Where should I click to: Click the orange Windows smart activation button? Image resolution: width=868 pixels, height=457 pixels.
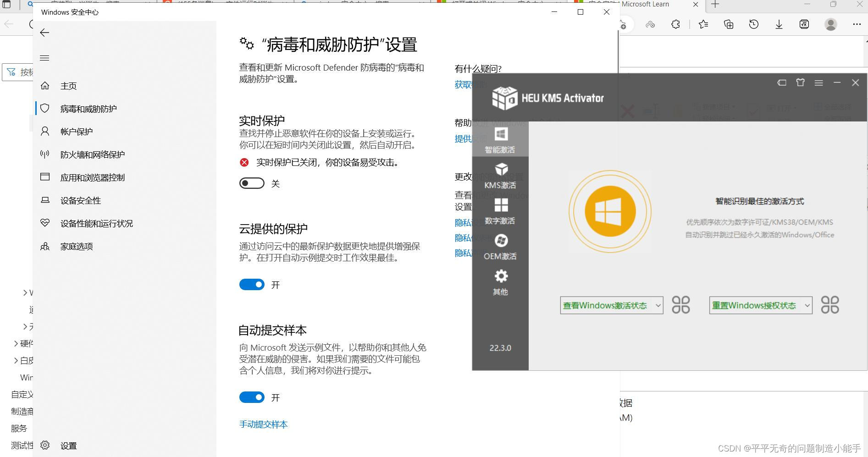click(x=610, y=211)
